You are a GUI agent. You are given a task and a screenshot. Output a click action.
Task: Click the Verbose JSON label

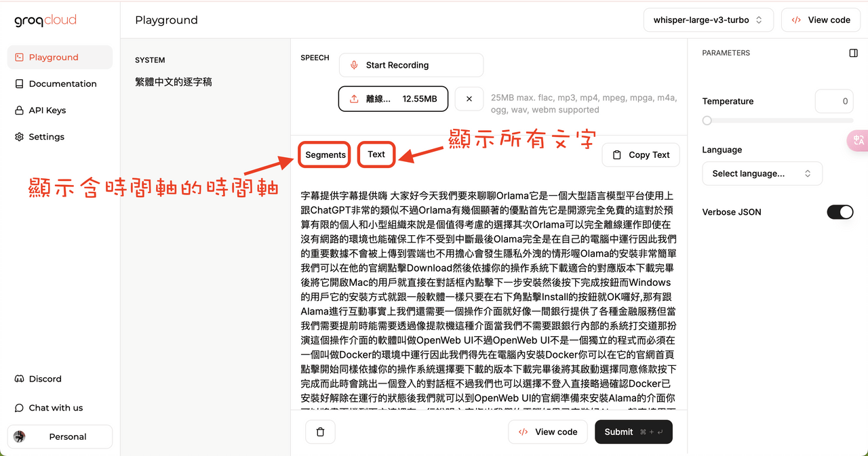tap(732, 212)
